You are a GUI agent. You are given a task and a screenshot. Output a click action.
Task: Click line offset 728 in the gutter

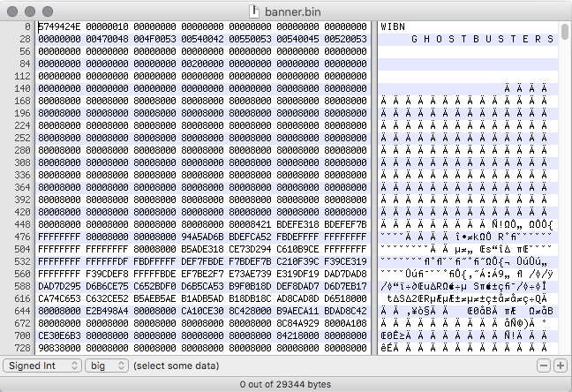(23, 348)
